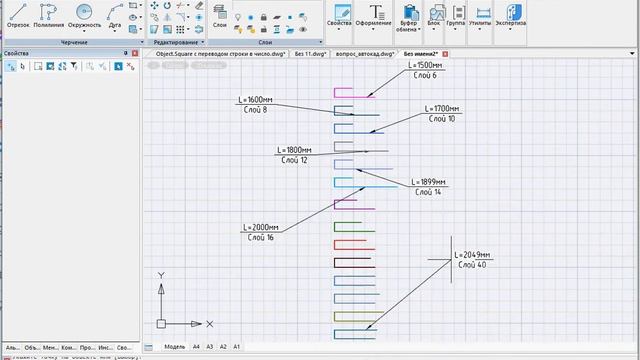640x360 pixels.
Task: Click the Trim edit tool
Action: coord(180,5)
